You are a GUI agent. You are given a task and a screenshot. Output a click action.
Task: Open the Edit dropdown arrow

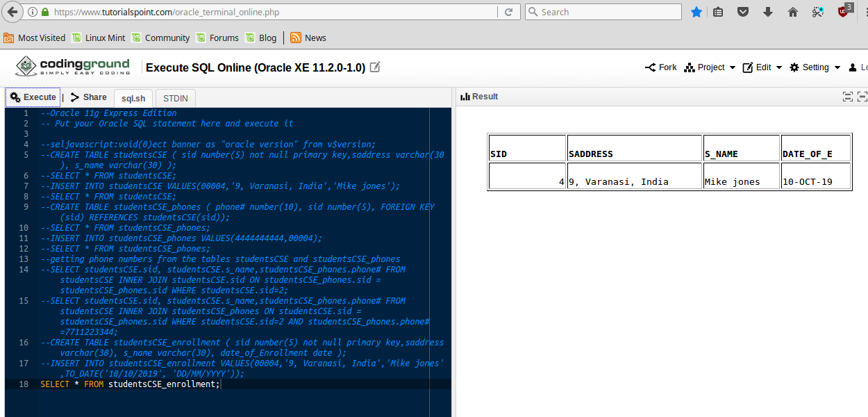tap(778, 67)
